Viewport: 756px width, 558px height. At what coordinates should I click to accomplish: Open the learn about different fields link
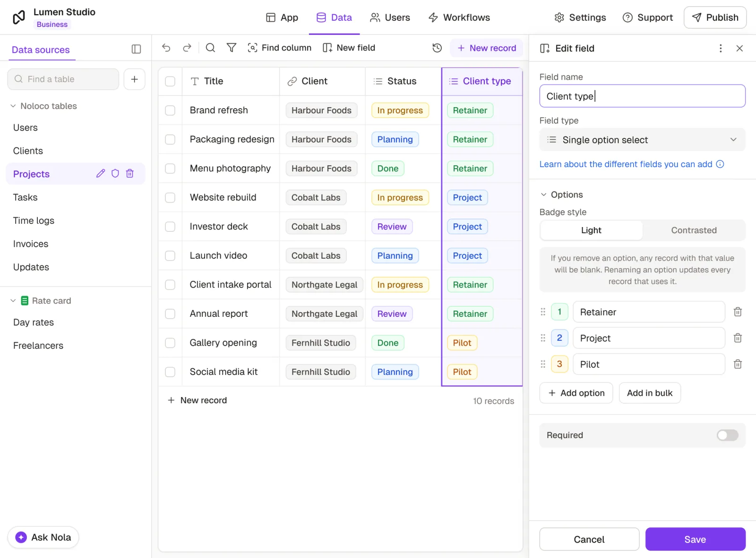(626, 164)
